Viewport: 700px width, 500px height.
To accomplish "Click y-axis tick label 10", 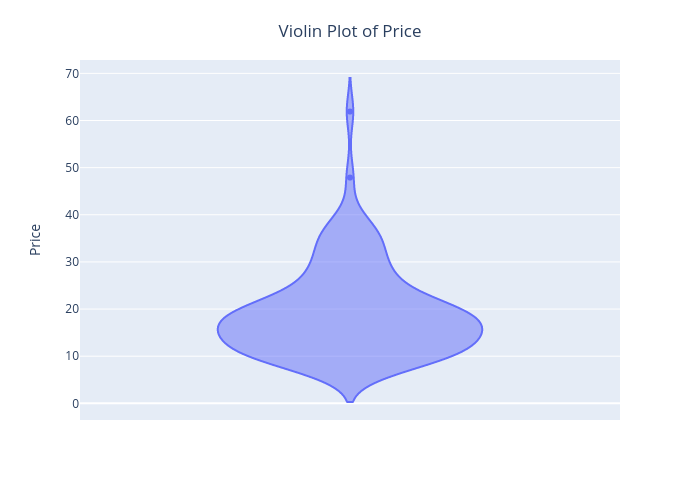I will pos(72,356).
